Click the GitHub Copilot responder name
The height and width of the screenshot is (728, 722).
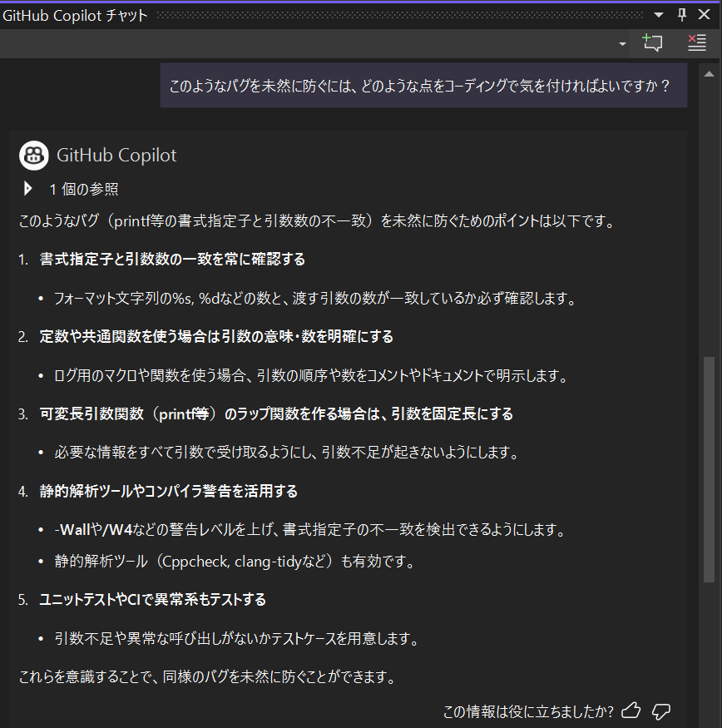(116, 155)
